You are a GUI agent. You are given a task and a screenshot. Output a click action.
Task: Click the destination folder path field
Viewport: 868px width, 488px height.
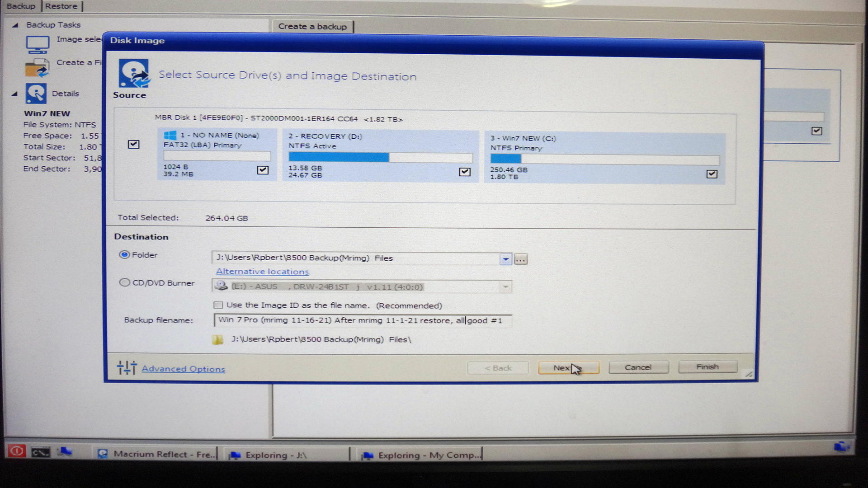[356, 258]
